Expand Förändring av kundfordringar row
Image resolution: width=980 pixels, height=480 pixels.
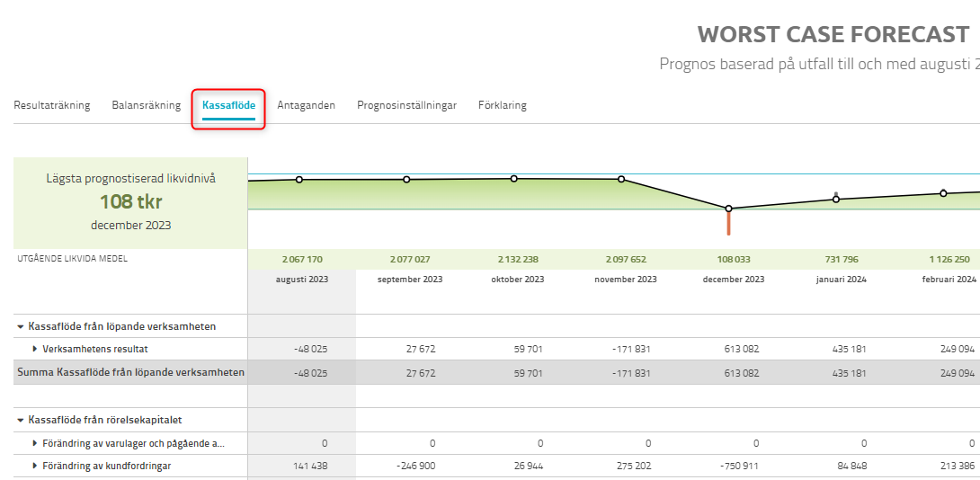click(35, 466)
